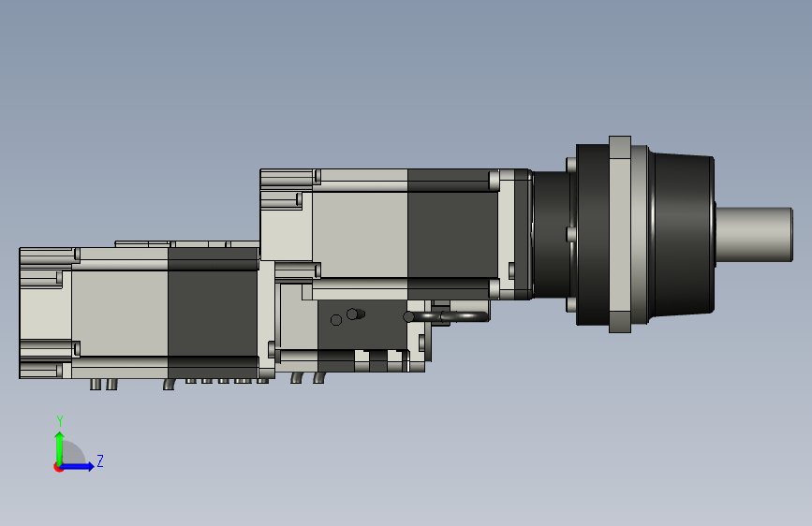
Task: Select the black conical gearbox housing
Action: (x=684, y=234)
